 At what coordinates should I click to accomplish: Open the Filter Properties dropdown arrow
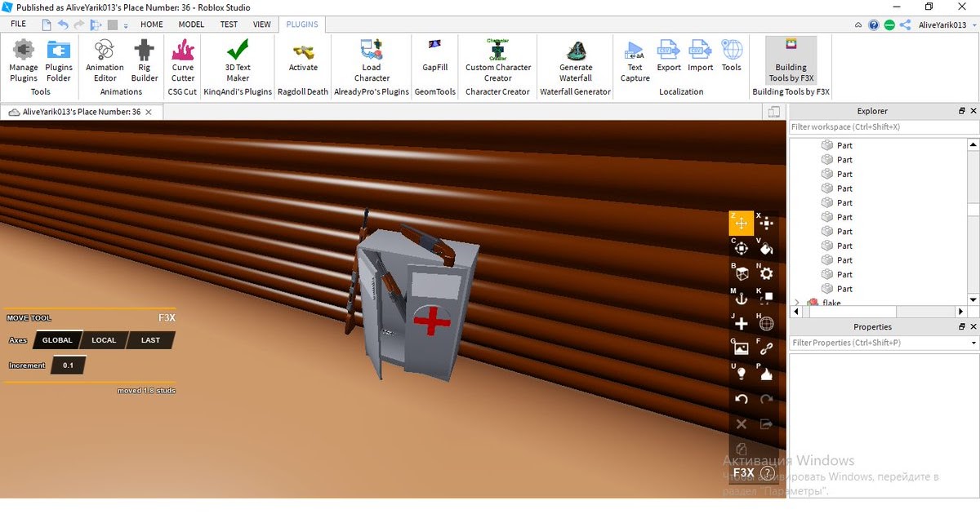(x=973, y=343)
